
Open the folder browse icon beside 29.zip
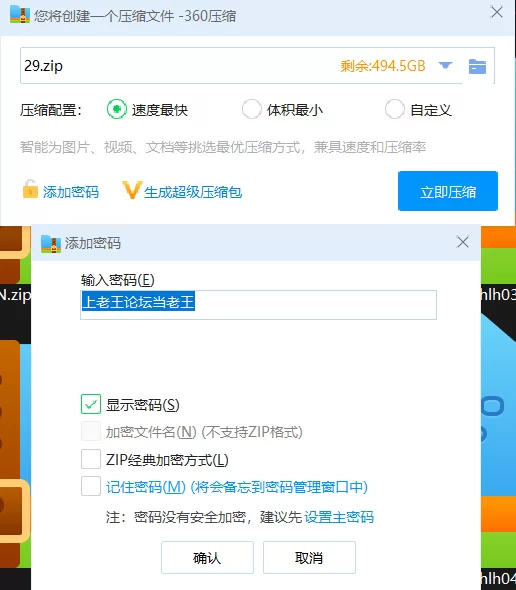click(477, 67)
